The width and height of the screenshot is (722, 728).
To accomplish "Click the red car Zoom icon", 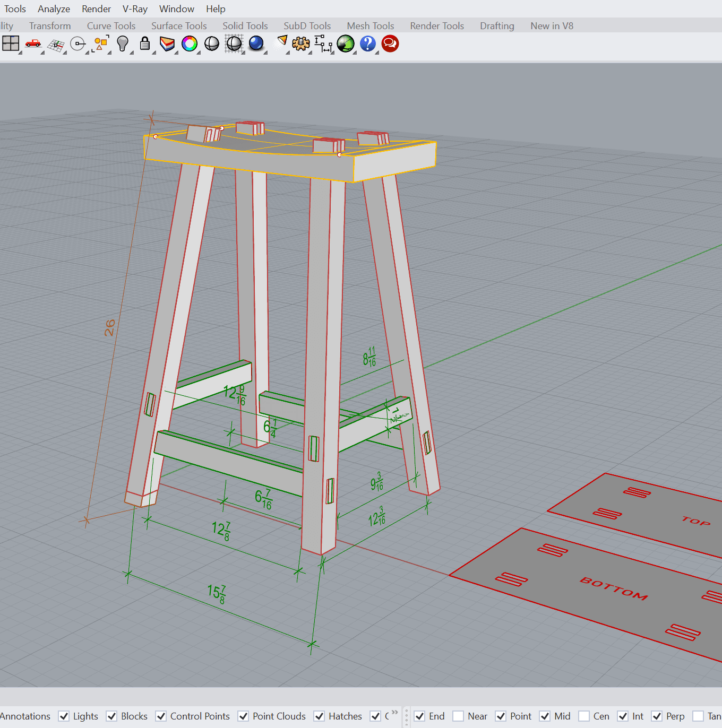I will click(33, 44).
